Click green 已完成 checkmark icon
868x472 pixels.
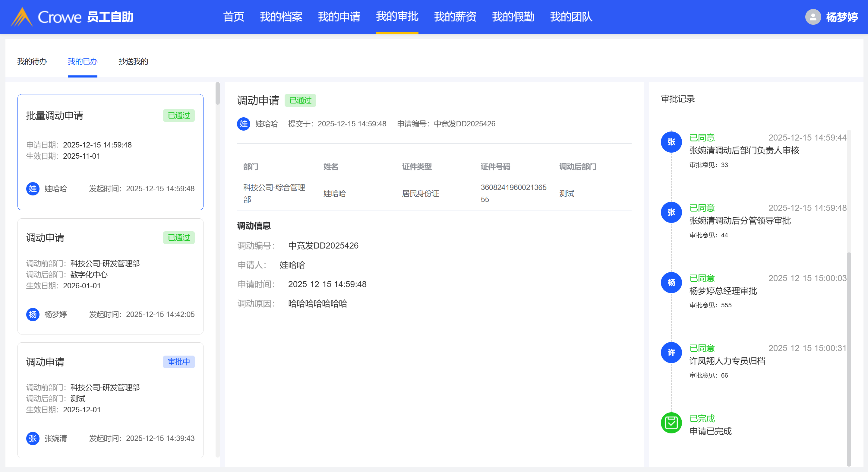click(671, 423)
